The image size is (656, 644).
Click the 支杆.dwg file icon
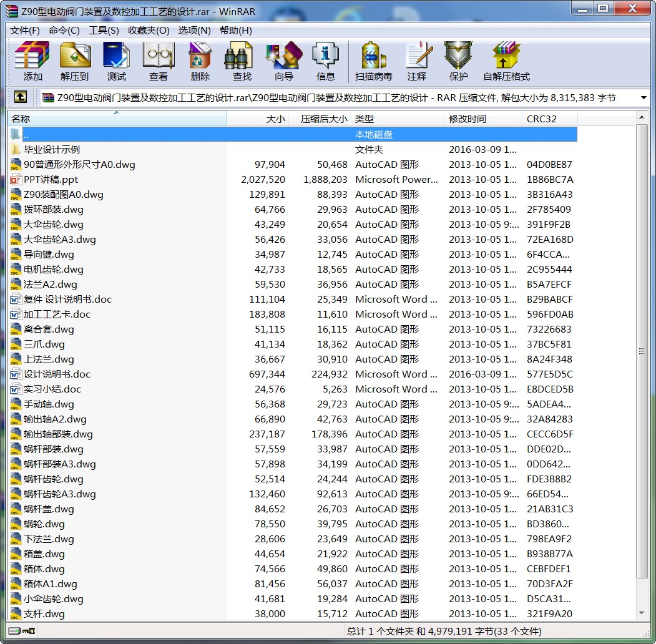(16, 613)
